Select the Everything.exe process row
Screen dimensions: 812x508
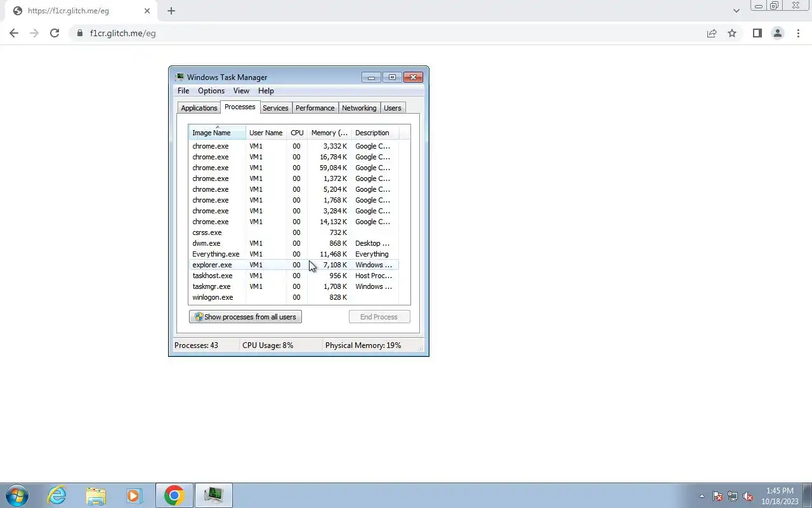tap(294, 254)
